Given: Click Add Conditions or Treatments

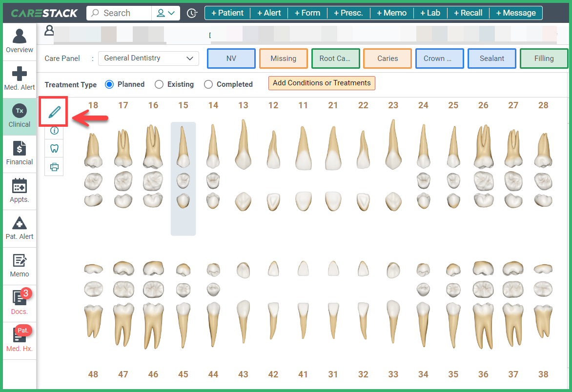Looking at the screenshot, I should (x=322, y=83).
